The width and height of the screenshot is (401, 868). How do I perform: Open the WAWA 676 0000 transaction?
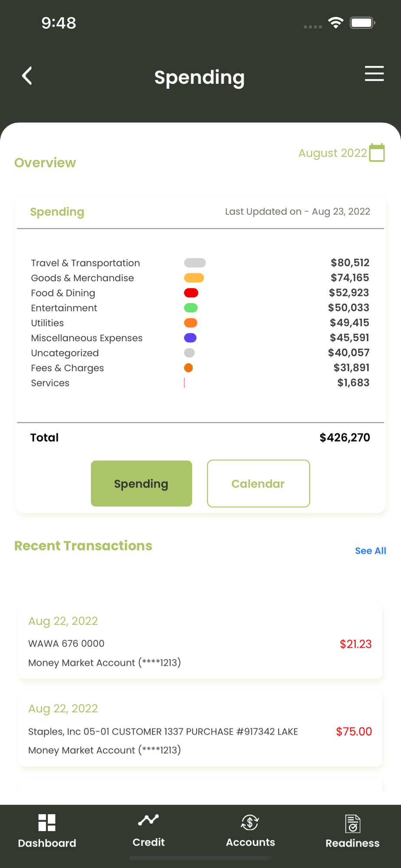coord(200,641)
